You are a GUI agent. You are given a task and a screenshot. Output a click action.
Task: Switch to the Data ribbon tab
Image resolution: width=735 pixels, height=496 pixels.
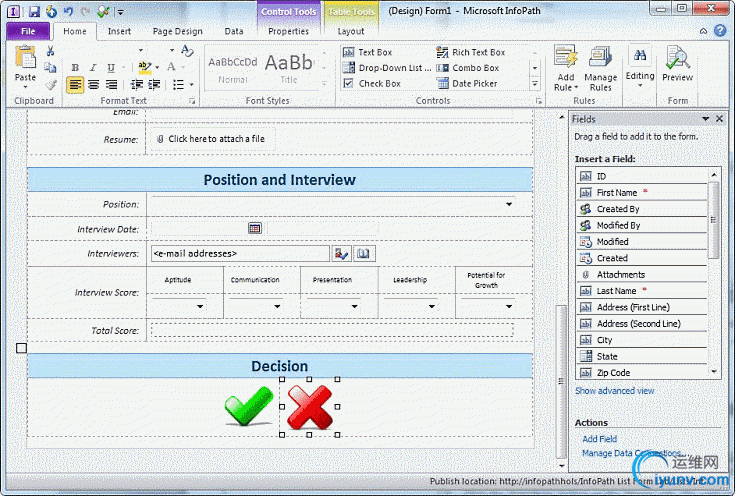point(233,31)
